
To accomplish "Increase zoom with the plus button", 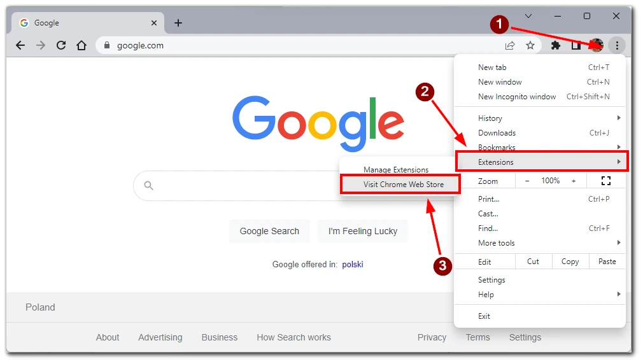I will (x=574, y=181).
